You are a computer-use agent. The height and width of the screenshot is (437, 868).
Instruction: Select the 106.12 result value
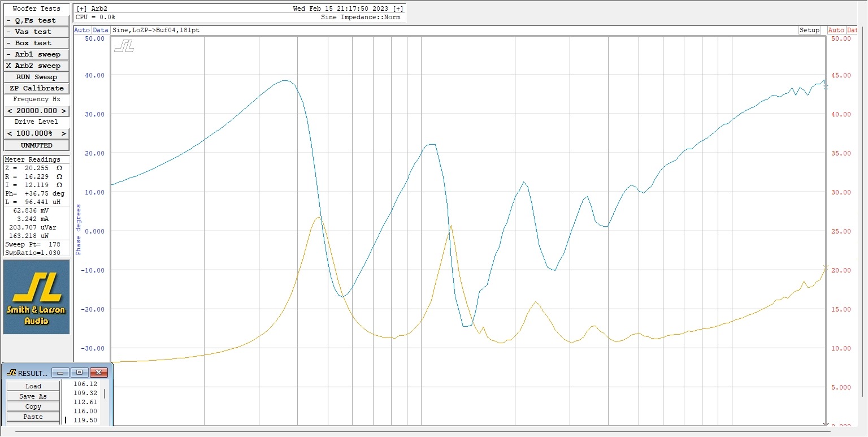coord(85,384)
